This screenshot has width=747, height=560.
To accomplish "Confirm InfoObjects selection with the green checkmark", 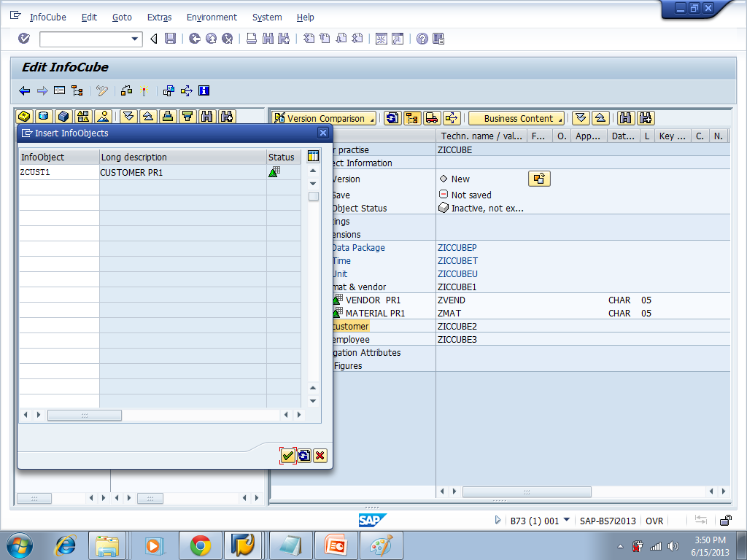I will point(288,456).
